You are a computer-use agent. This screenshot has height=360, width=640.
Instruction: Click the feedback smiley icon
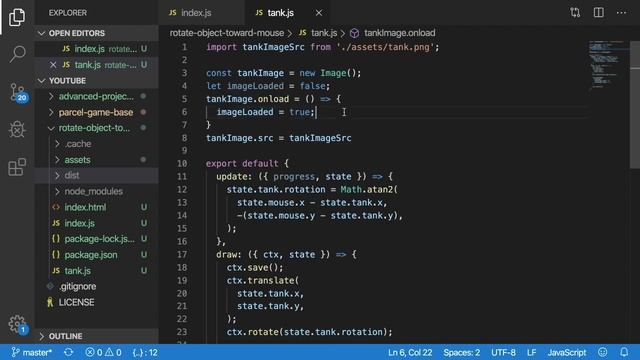tap(603, 352)
